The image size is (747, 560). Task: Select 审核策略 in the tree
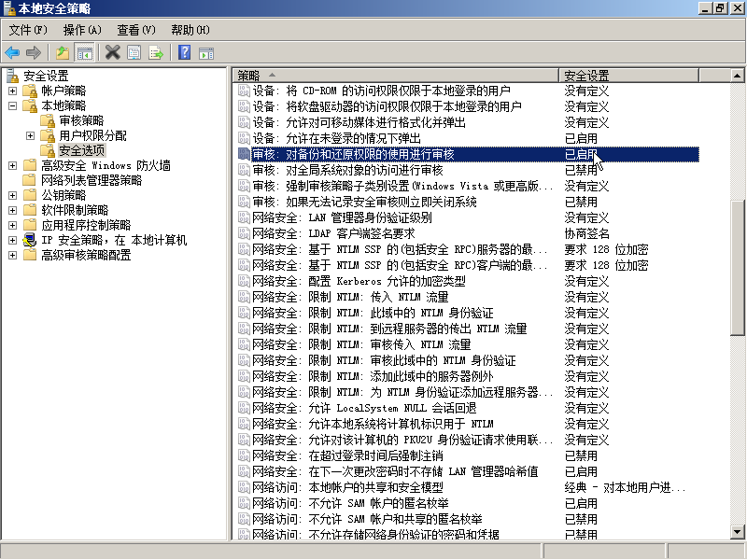coord(81,120)
